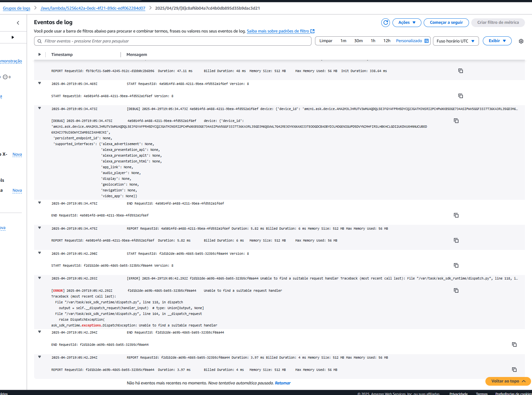The image size is (532, 395).
Task: Copy the END 4a5014fd log message
Action: (x=456, y=215)
